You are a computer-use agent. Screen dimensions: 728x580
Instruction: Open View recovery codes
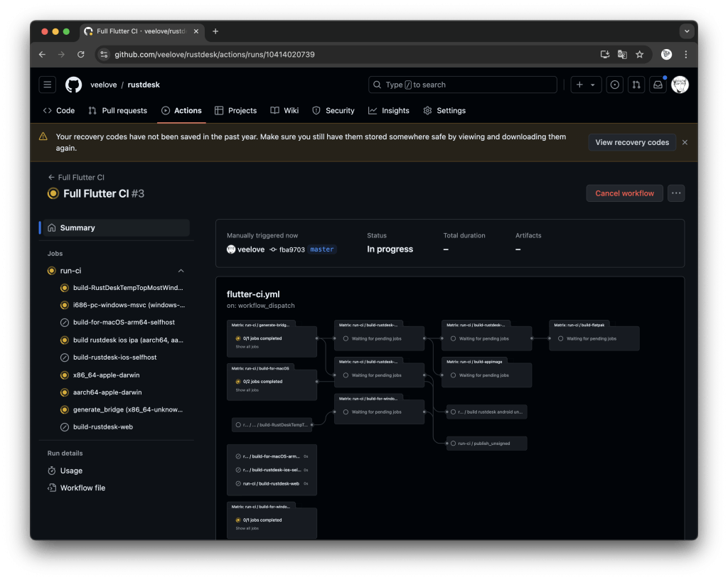[631, 142]
